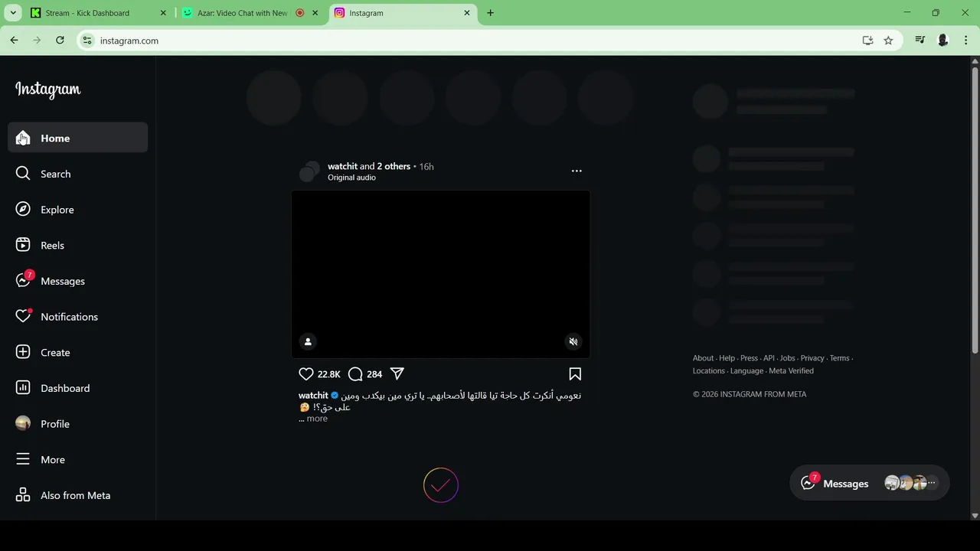This screenshot has height=551, width=980.
Task: Reload the page
Action: click(x=60, y=41)
